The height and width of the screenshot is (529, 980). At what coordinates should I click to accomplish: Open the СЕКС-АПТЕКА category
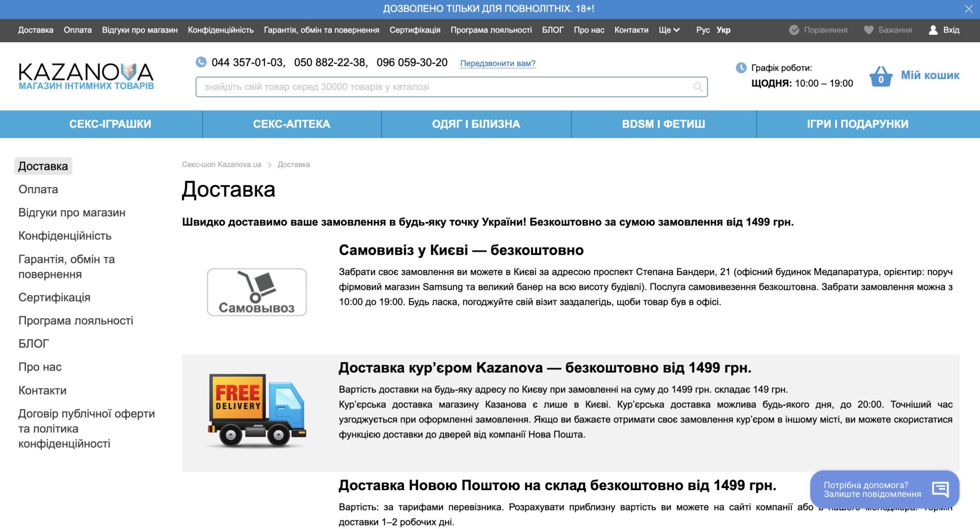pos(291,124)
